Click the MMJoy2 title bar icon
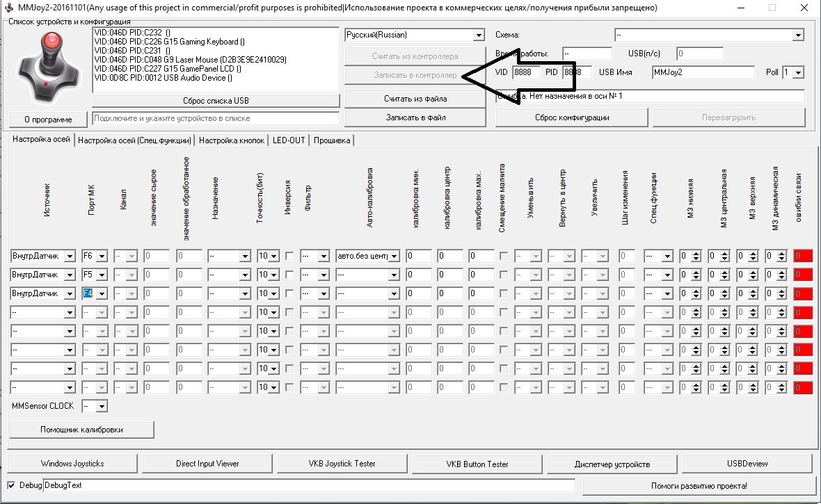 tap(9, 8)
